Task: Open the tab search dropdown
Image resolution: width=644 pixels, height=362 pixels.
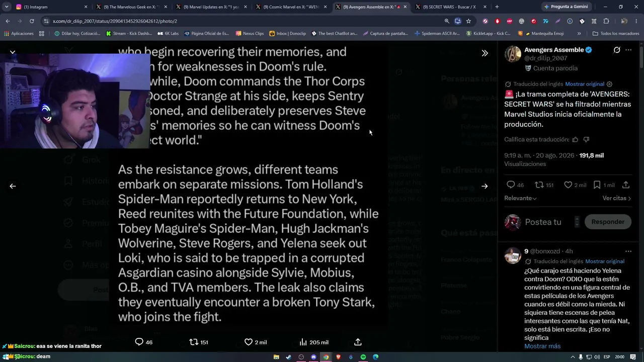Action: point(6,7)
